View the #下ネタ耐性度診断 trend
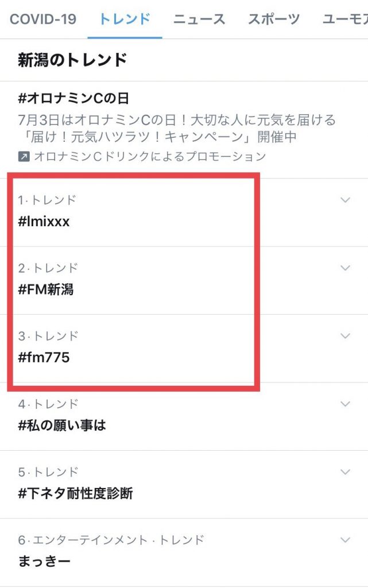The image size is (368, 588). coord(75,493)
